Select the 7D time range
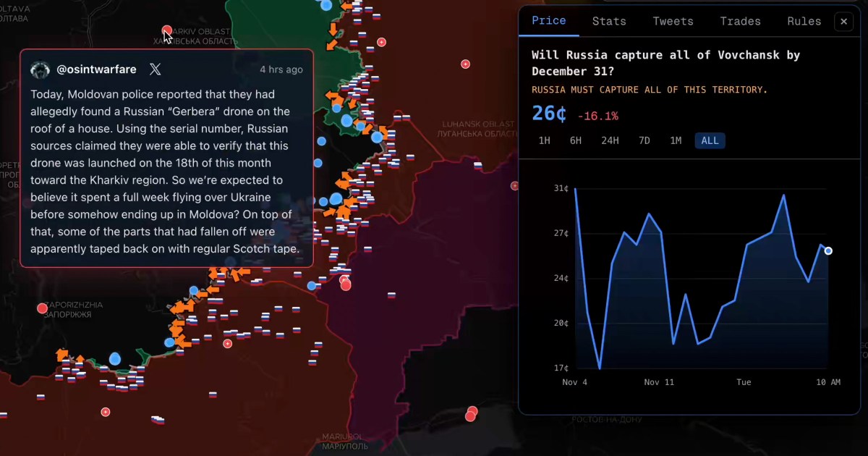The width and height of the screenshot is (868, 456). (644, 140)
